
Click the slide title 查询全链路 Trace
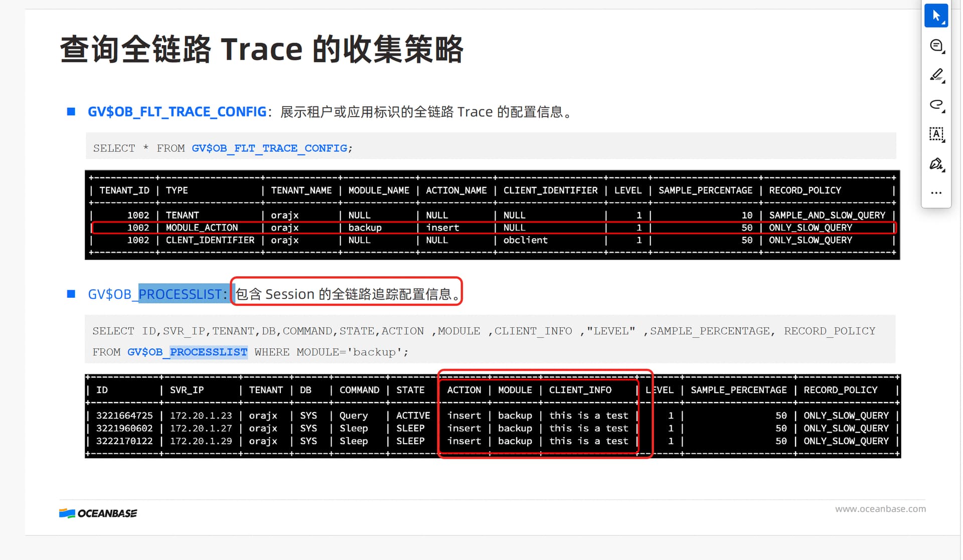261,49
